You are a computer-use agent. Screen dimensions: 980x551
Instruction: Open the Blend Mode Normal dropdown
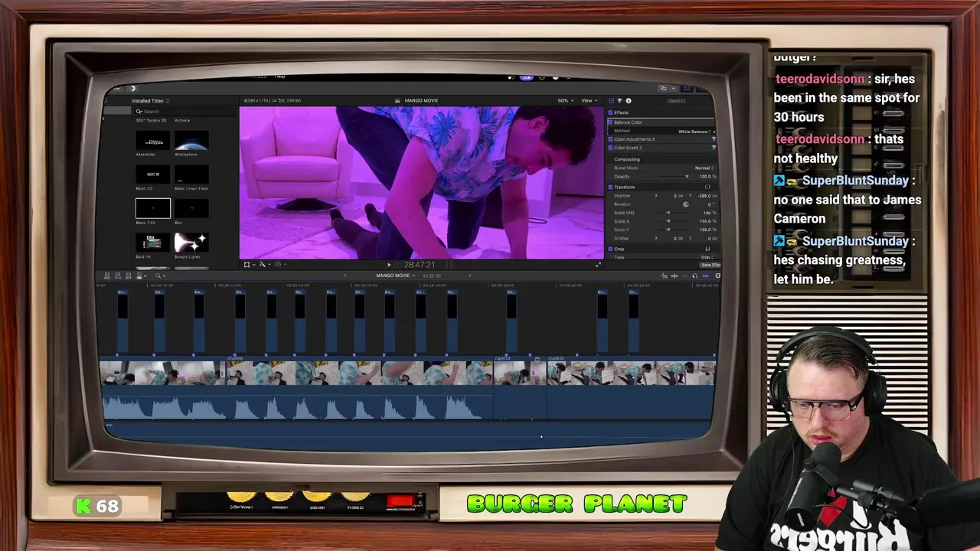pos(704,168)
